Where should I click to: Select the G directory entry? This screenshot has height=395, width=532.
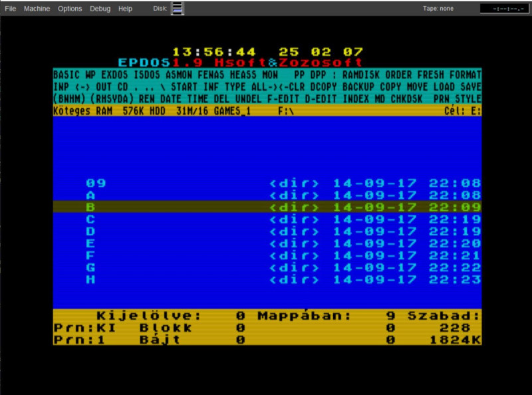pos(267,268)
